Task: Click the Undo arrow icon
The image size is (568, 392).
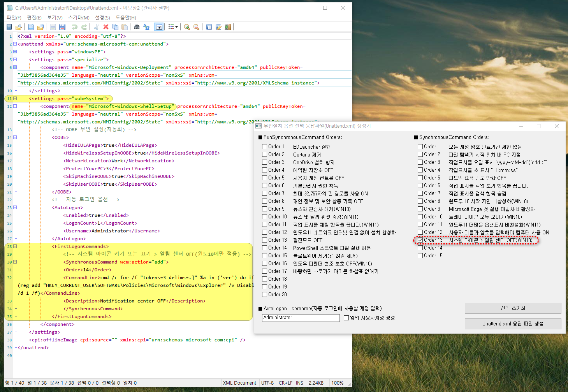Action: point(75,27)
